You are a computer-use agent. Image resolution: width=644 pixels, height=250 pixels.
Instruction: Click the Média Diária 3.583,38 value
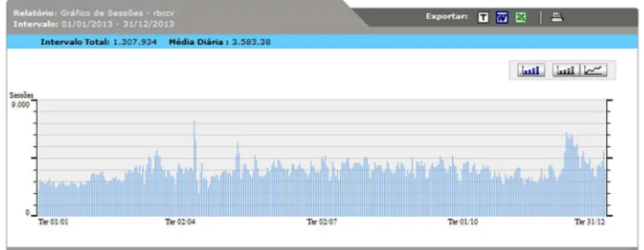pos(251,42)
